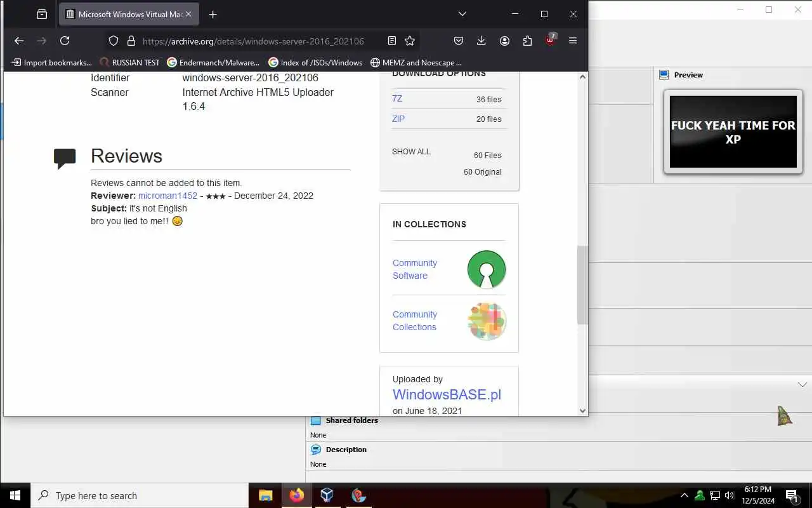Open Firefox downloads panel

tap(481, 41)
